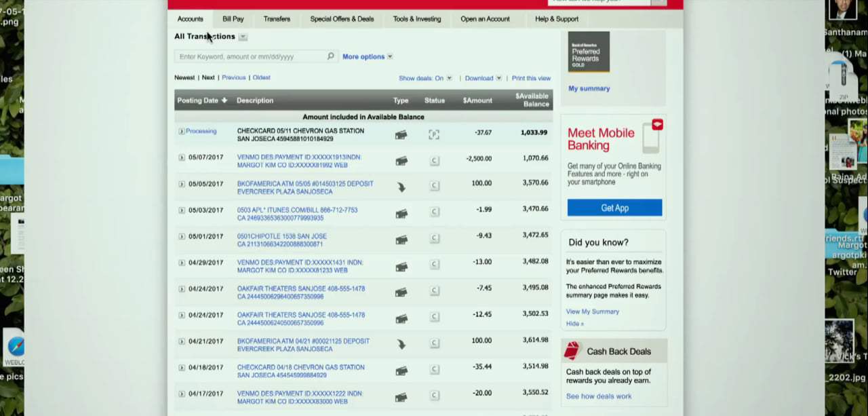Click cleared status icon for 04/21/2017 row
Viewport: 868px width, 416px height.
click(x=435, y=343)
